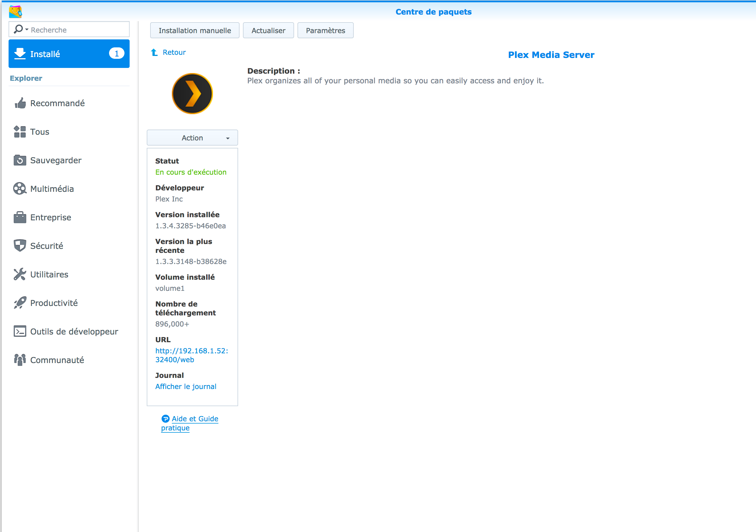The height and width of the screenshot is (532, 756).
Task: Browse the Multimédia category
Action: pyautogui.click(x=69, y=189)
